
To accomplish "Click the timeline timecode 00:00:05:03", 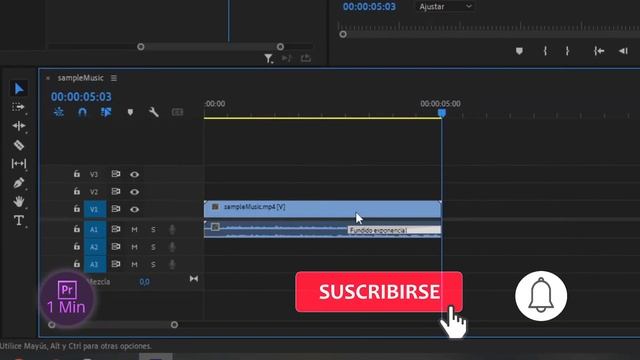I will pyautogui.click(x=81, y=97).
